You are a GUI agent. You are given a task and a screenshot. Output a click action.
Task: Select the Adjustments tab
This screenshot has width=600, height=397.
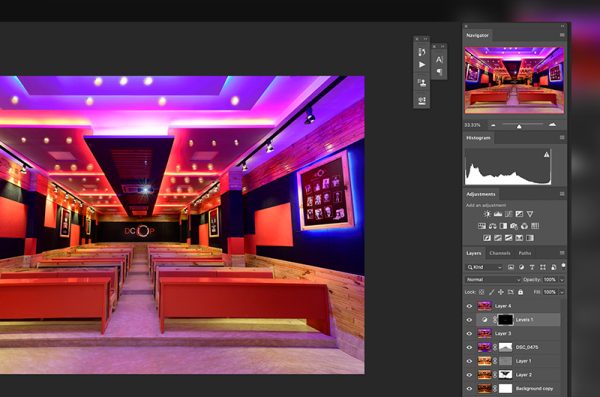pos(481,194)
